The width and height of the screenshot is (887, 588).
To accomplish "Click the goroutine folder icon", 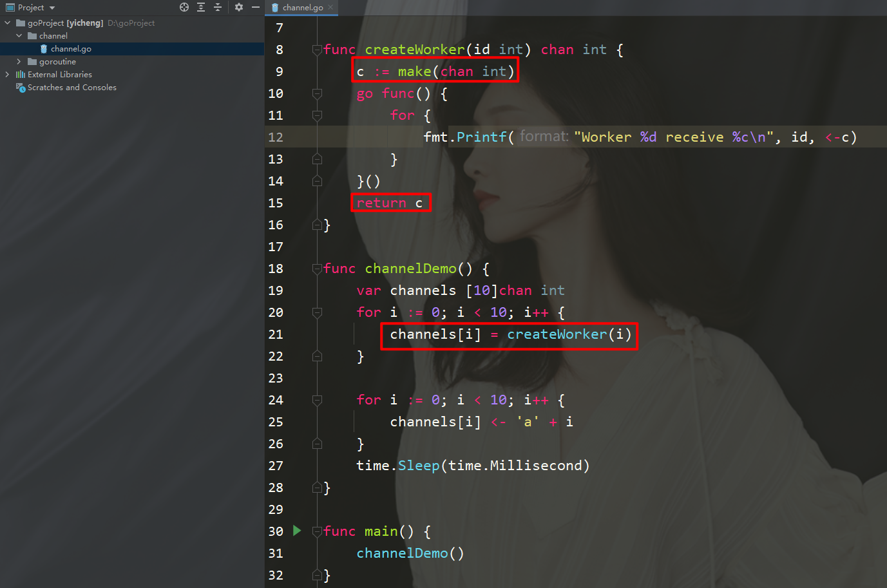I will [32, 61].
